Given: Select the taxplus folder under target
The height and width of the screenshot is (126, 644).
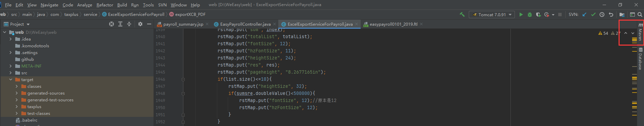Looking at the screenshot, I should point(34,106).
